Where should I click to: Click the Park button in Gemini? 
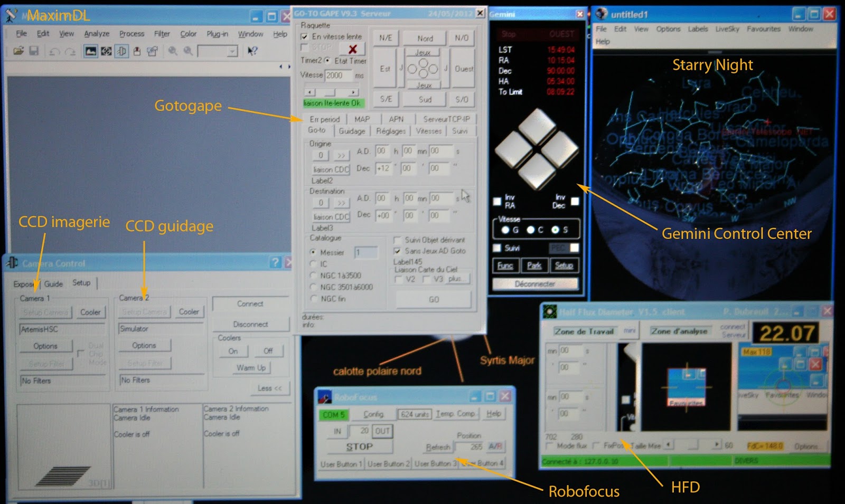tap(534, 265)
